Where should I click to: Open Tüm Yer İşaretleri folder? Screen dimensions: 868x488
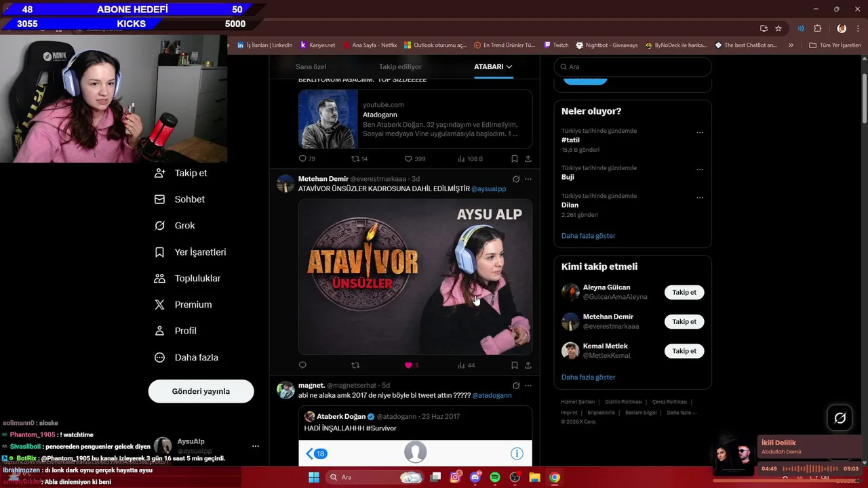835,45
